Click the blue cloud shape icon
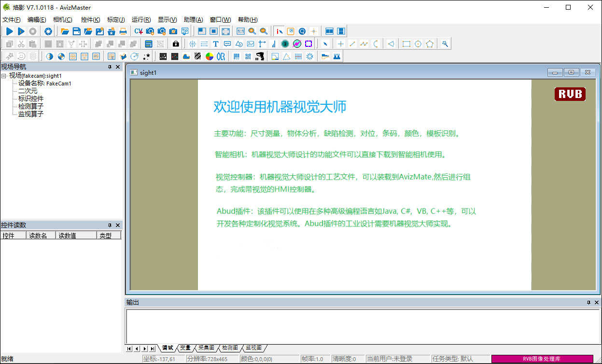602x364 pixels. pos(186,56)
